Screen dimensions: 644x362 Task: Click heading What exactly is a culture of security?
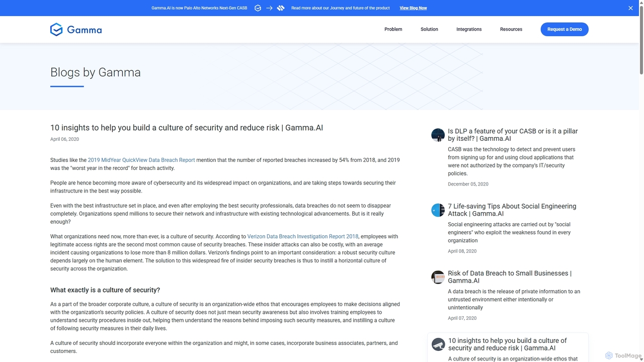pyautogui.click(x=105, y=290)
